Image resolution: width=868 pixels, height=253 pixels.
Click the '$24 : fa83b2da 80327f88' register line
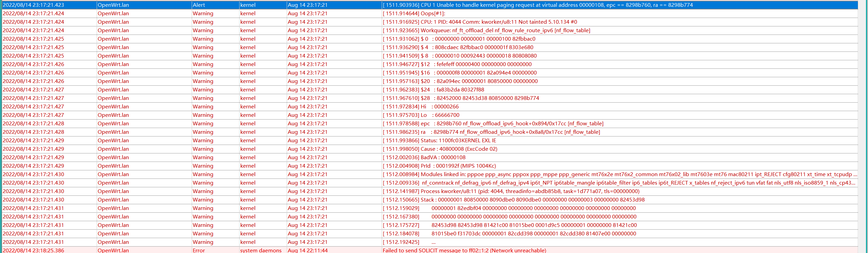(433, 89)
